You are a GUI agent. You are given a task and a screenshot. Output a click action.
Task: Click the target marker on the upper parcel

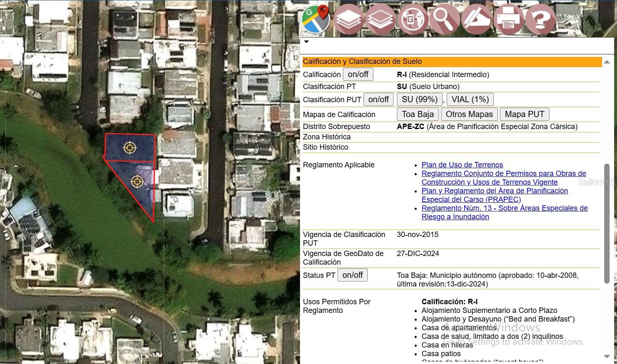[130, 148]
